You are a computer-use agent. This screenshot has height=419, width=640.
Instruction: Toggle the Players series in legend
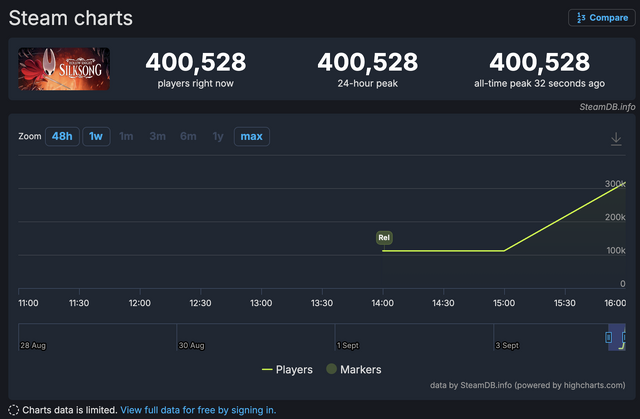(x=287, y=370)
